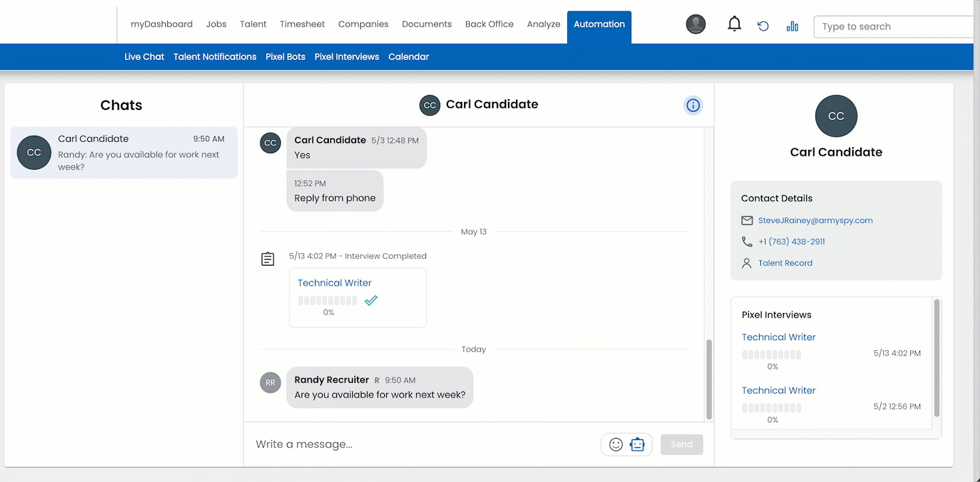Toggle the chat info panel icon
The height and width of the screenshot is (482, 980).
tap(693, 105)
